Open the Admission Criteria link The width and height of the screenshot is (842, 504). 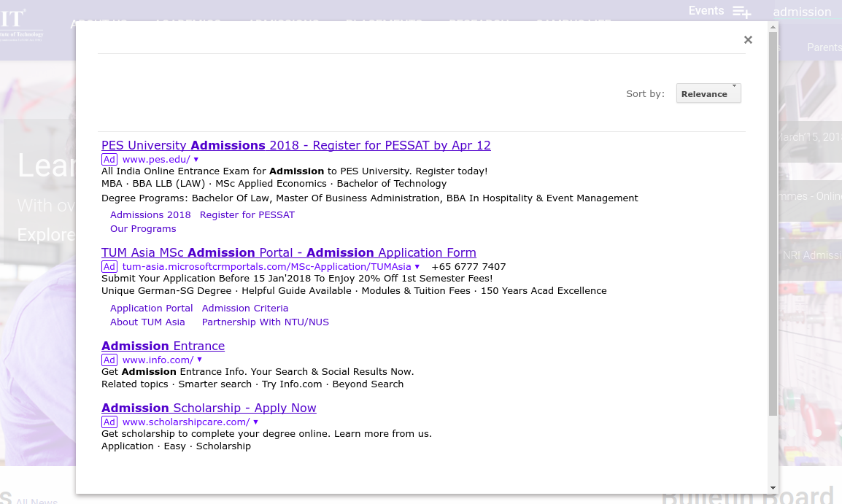(x=245, y=308)
